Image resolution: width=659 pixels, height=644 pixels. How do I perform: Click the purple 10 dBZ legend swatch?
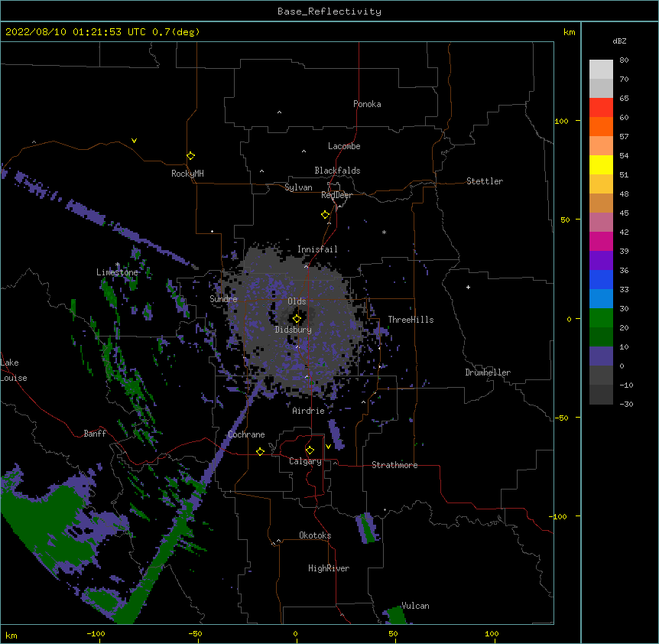[x=601, y=356]
